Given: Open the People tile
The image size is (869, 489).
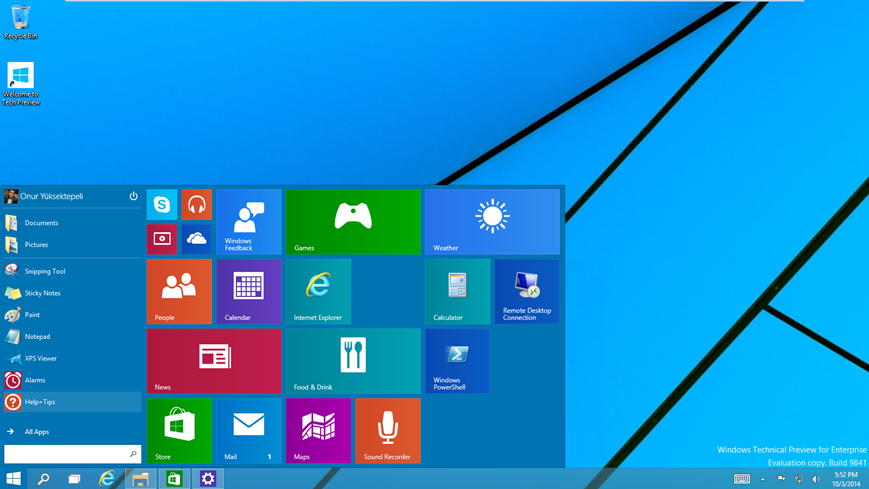Looking at the screenshot, I should 179,292.
